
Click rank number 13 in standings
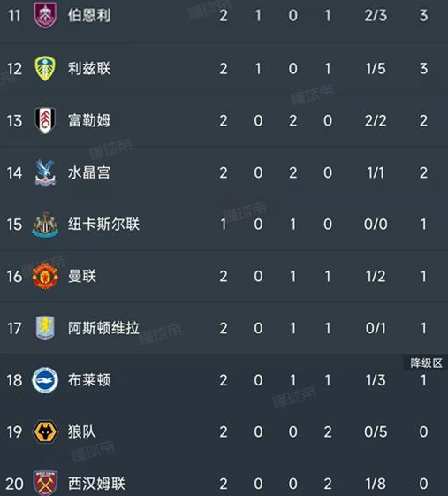[x=14, y=121]
